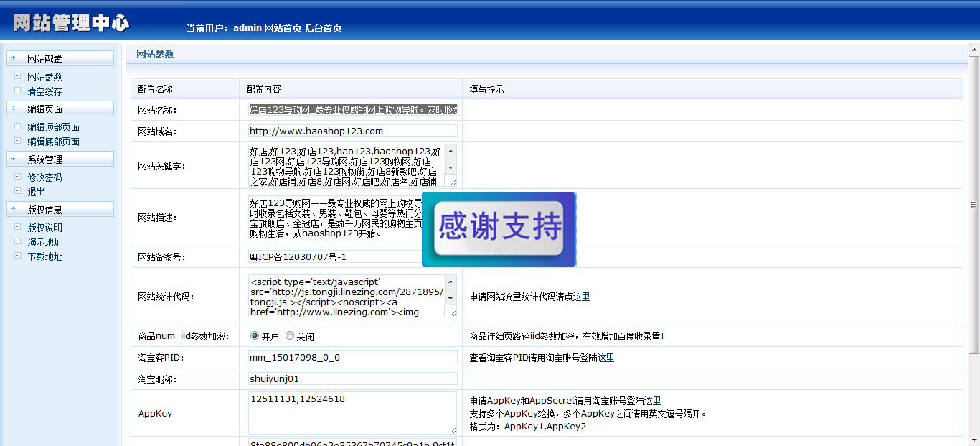Focus the 网站域名 input field

tap(353, 131)
